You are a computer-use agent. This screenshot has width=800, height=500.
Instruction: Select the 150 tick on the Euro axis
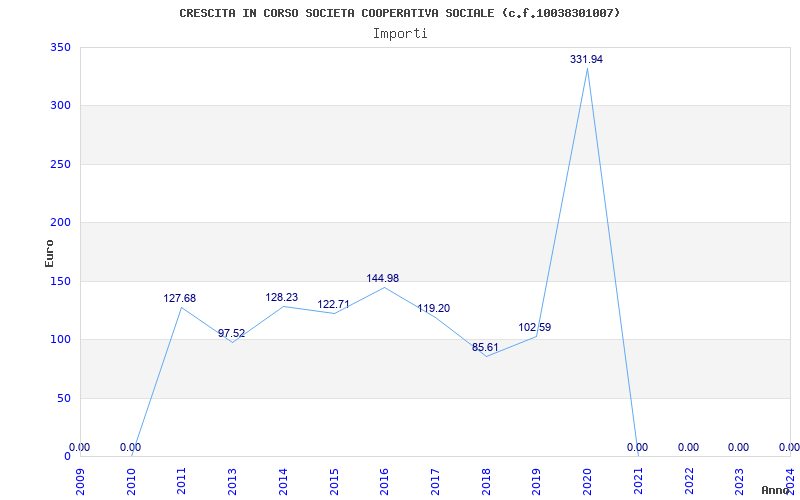(x=60, y=281)
